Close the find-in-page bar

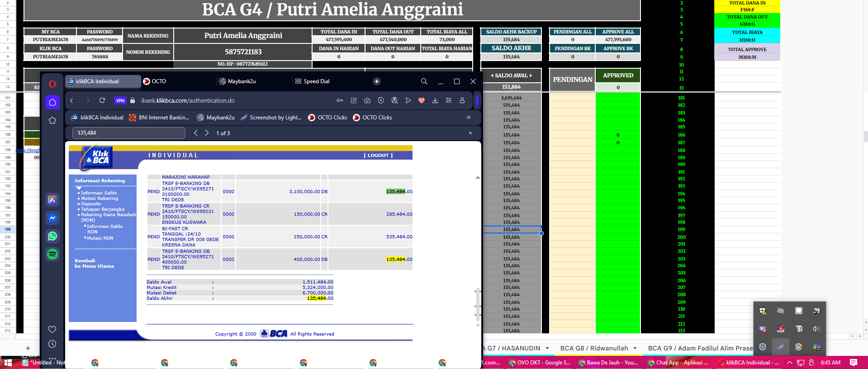pyautogui.click(x=470, y=133)
